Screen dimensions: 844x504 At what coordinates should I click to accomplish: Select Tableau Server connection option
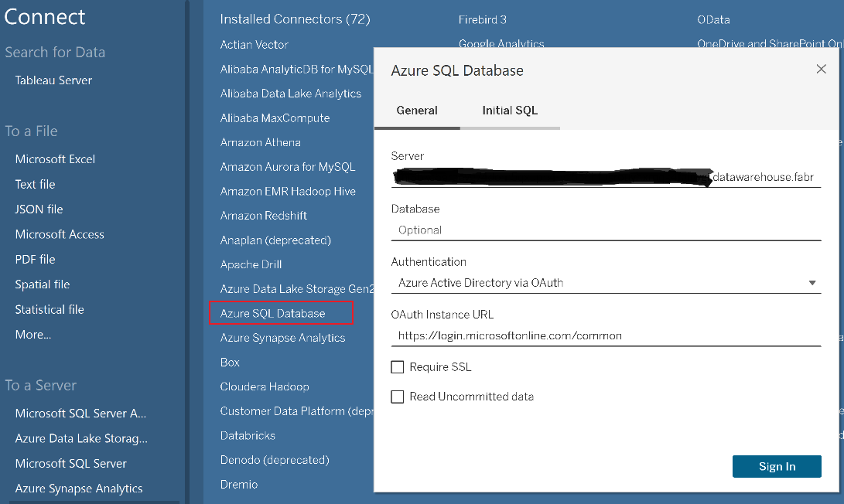(x=53, y=80)
